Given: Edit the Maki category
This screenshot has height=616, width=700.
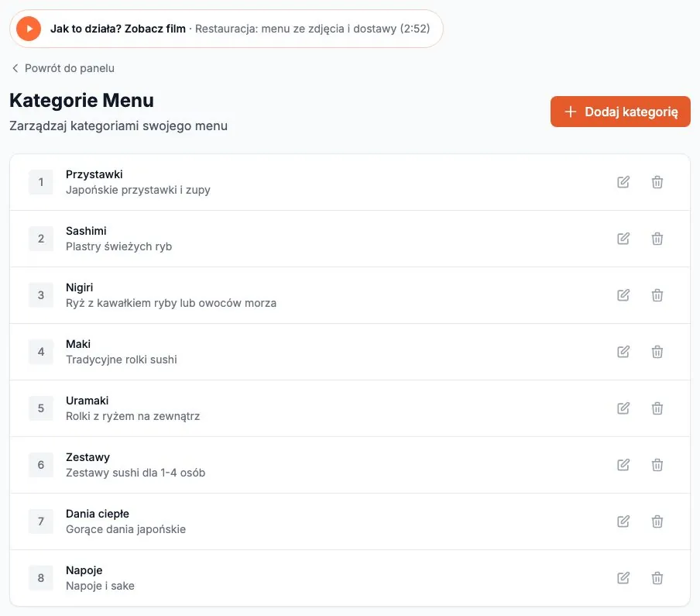Looking at the screenshot, I should pyautogui.click(x=623, y=352).
